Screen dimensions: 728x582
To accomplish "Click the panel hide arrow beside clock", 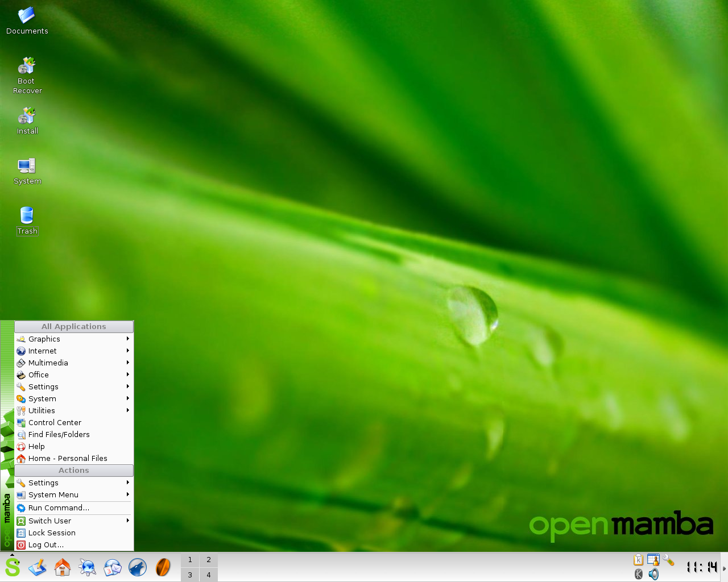I will pyautogui.click(x=724, y=568).
